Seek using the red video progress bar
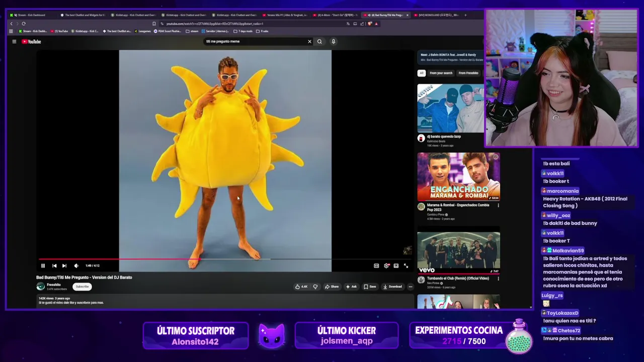 coord(225,259)
